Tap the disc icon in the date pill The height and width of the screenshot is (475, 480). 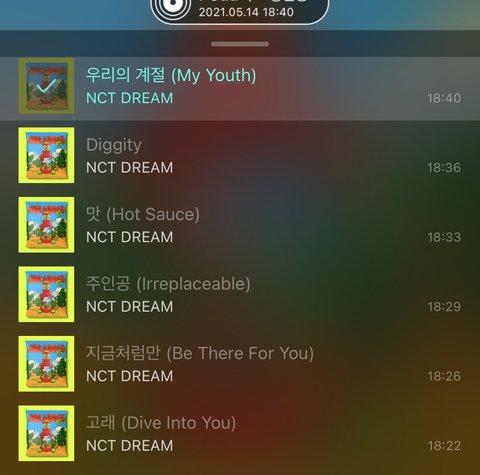tap(173, 7)
